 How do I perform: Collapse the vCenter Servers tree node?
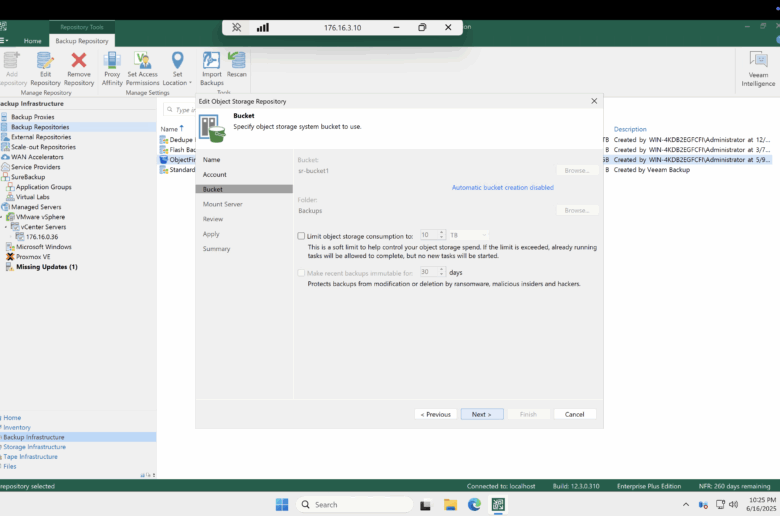6,227
